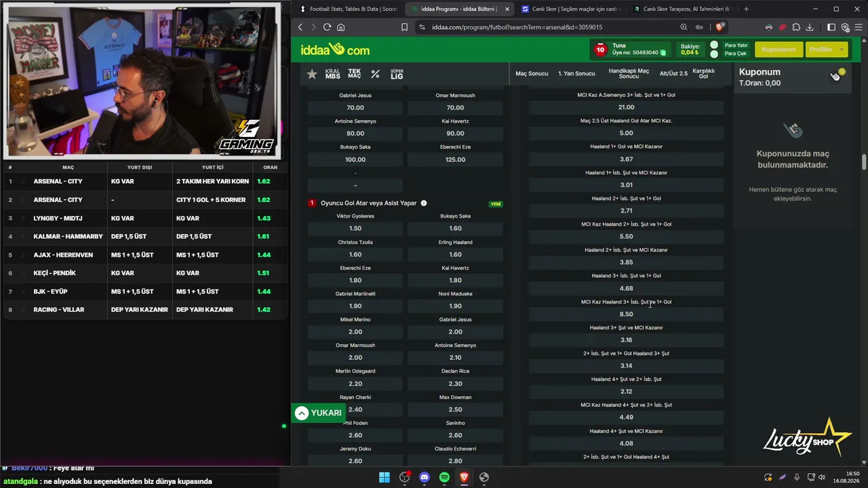The width and height of the screenshot is (868, 488).
Task: Select the KRAL MBS filter icon
Action: 333,74
